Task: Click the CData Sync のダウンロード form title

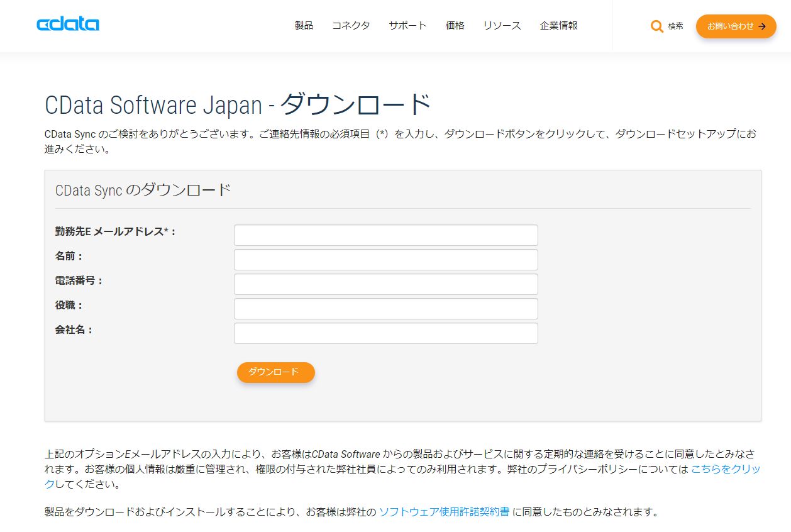Action: (x=143, y=190)
